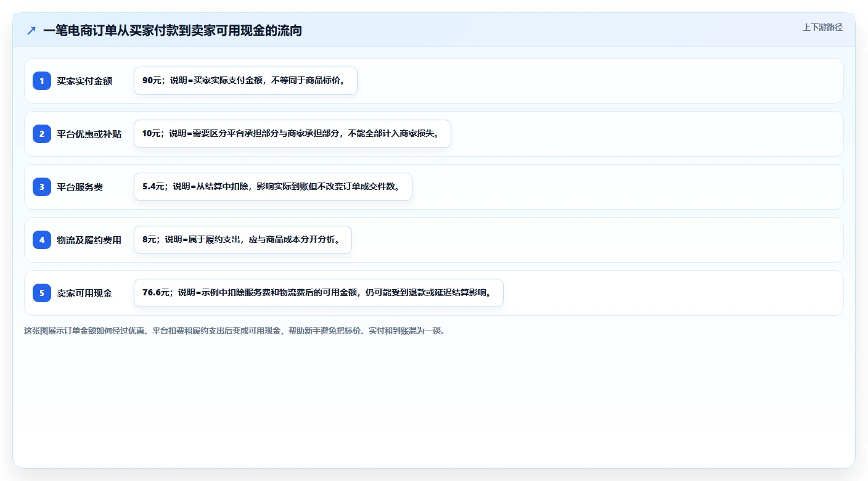The image size is (868, 481).
Task: Select the 平台优惠或补贴 label
Action: click(x=89, y=134)
